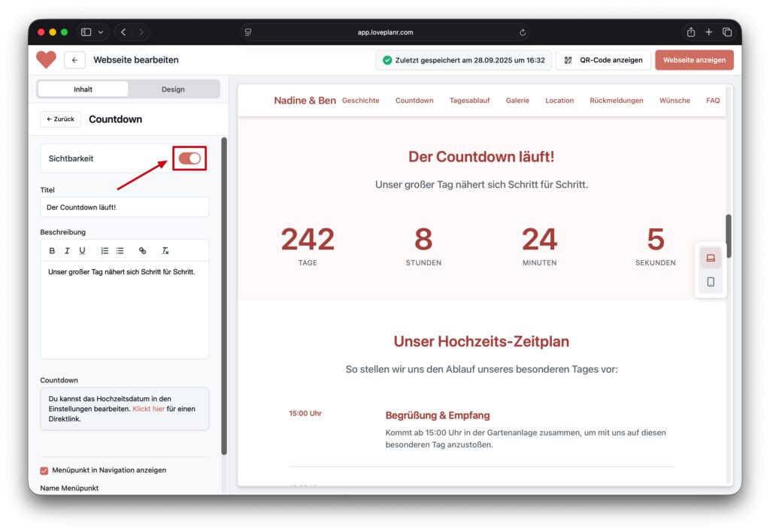Click the back arrow next to heart logo

(74, 60)
